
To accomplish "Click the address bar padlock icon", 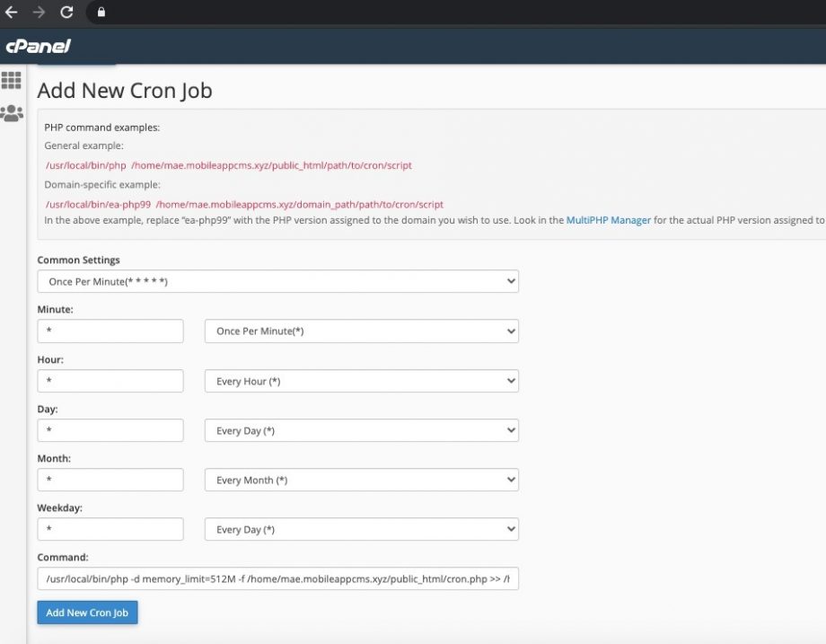I will point(101,13).
